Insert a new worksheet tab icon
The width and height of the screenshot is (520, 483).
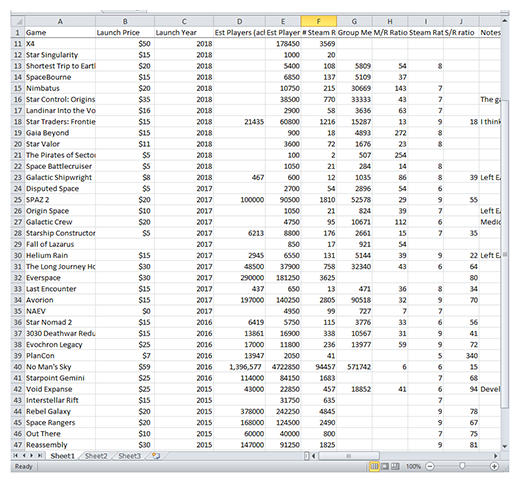(x=156, y=456)
